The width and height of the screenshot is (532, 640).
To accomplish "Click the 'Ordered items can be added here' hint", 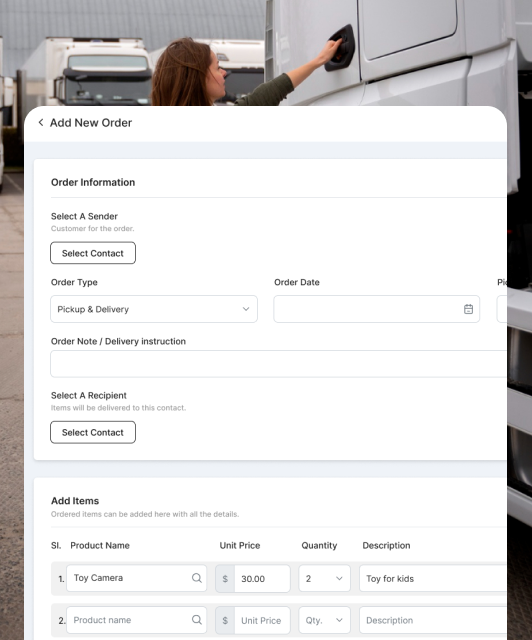I will coord(145,514).
